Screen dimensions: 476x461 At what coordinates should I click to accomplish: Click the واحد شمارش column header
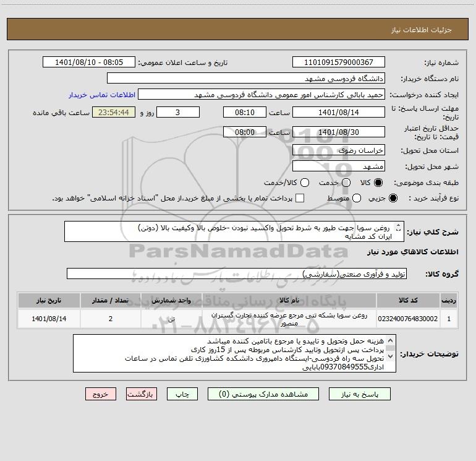171,300
